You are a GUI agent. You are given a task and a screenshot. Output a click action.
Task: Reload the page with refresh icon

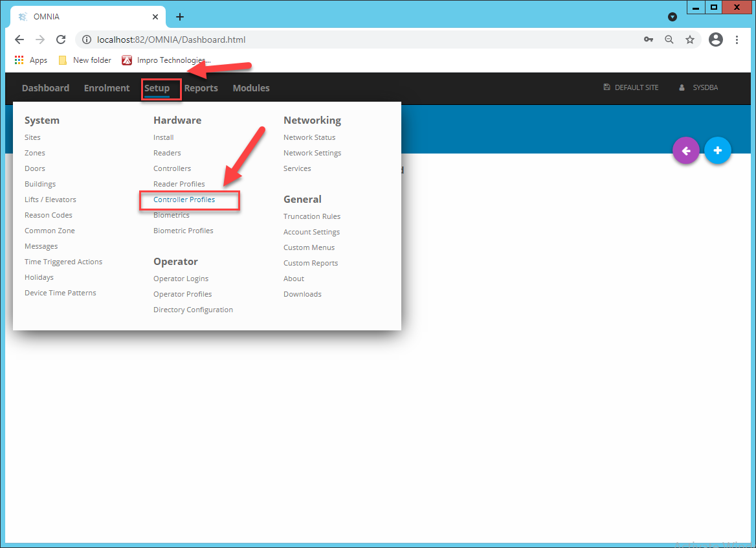[61, 40]
